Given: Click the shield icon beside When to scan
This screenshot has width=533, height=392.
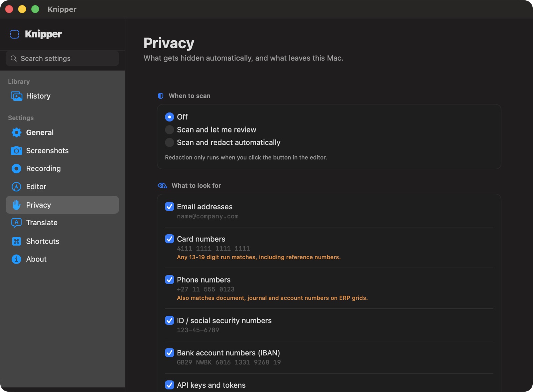Looking at the screenshot, I should click(161, 96).
